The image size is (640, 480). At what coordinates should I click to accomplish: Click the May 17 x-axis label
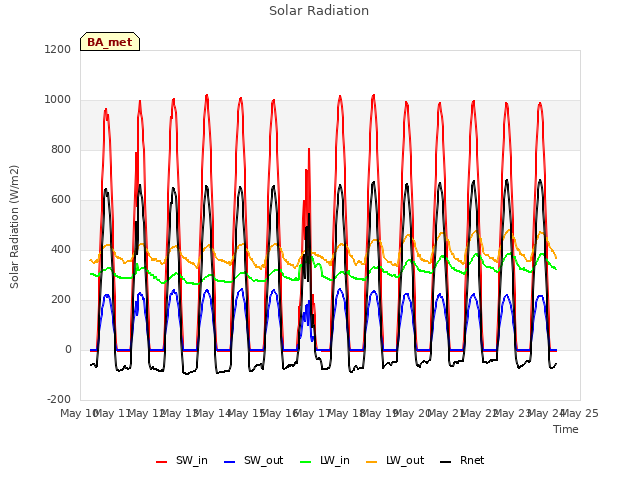(x=312, y=414)
